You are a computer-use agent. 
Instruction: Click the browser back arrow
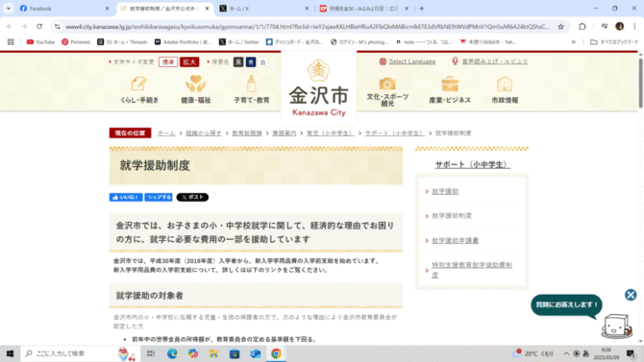tap(10, 26)
